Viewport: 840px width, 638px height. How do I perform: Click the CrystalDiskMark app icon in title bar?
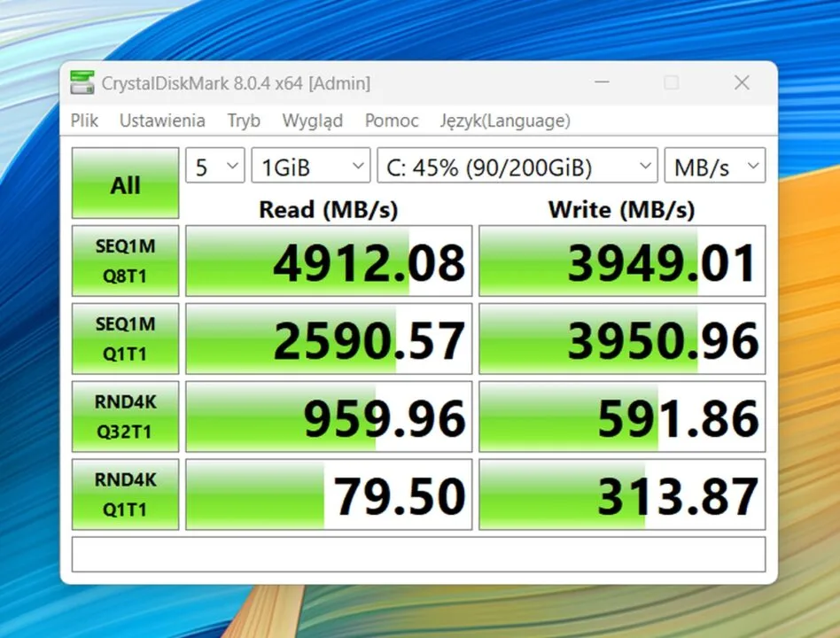click(82, 82)
